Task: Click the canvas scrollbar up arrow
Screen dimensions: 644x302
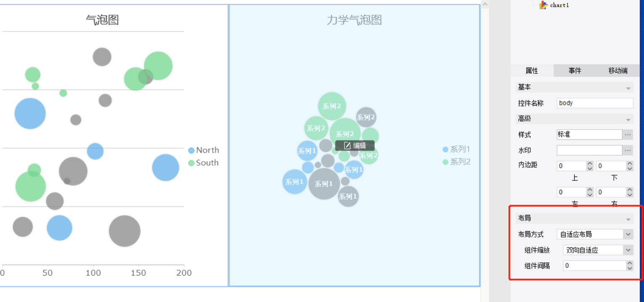Action: [x=485, y=5]
